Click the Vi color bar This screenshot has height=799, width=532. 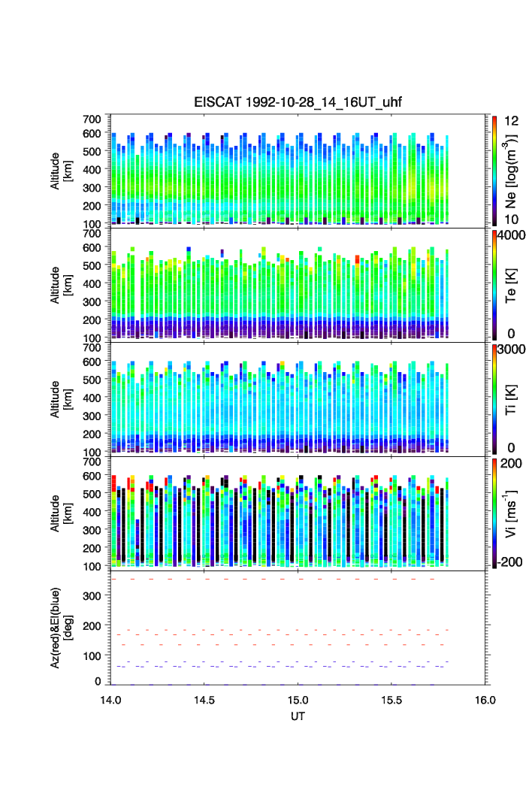[x=494, y=513]
